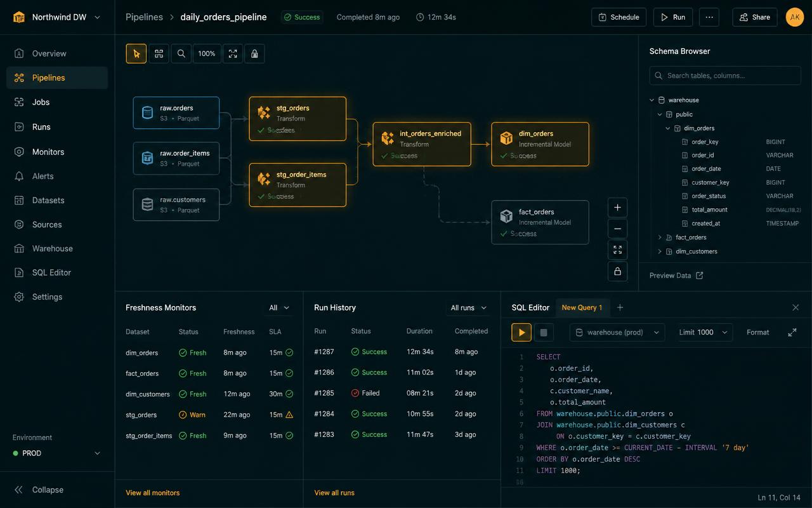Image resolution: width=812 pixels, height=508 pixels.
Task: Open Datasets in the sidebar
Action: pyautogui.click(x=57, y=200)
